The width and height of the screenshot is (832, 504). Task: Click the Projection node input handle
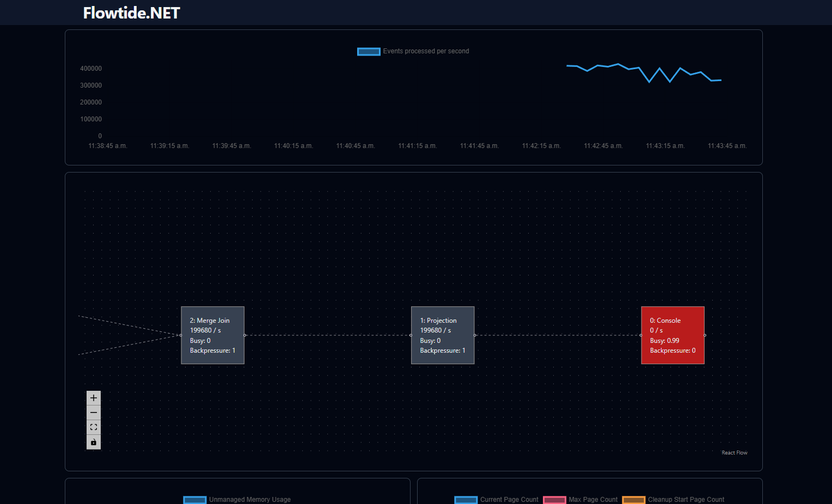[411, 335]
